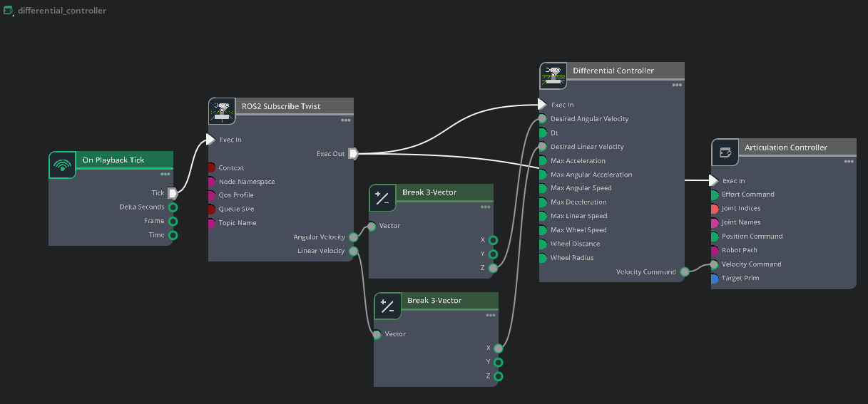
Task: Click the lower Break 3-Vector node icon
Action: tap(387, 306)
